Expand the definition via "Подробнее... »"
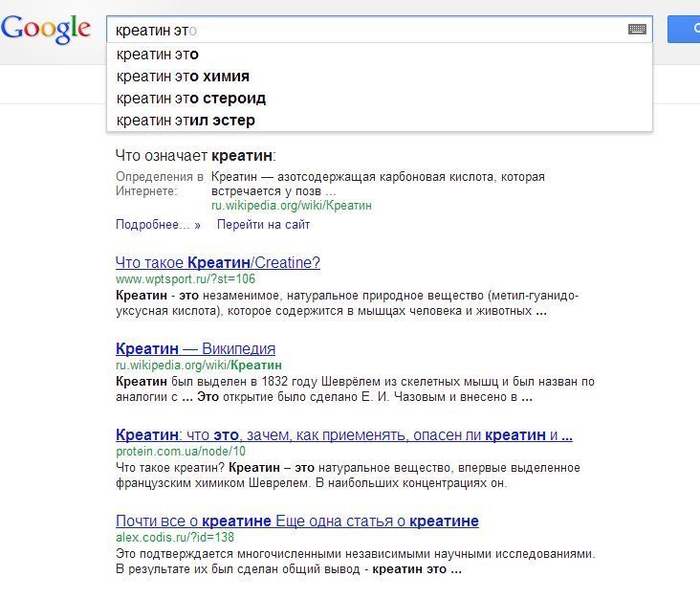The width and height of the screenshot is (700, 599). point(158,225)
